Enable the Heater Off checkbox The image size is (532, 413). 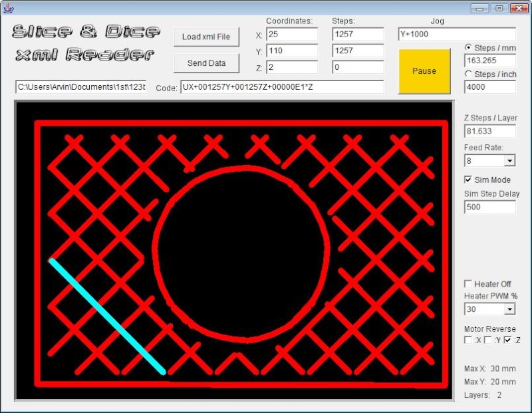[468, 284]
